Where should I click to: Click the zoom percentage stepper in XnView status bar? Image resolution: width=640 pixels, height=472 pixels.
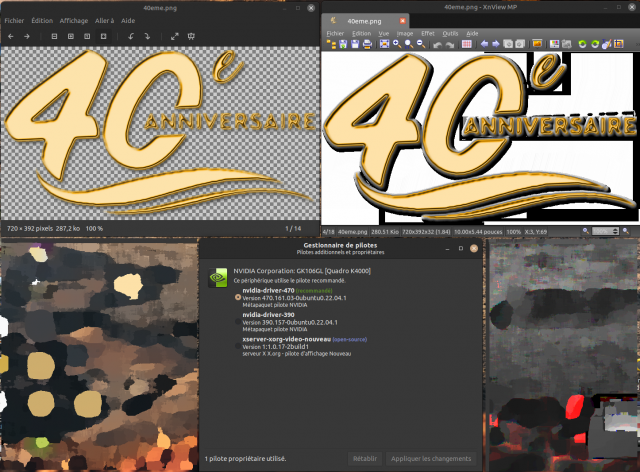616,232
